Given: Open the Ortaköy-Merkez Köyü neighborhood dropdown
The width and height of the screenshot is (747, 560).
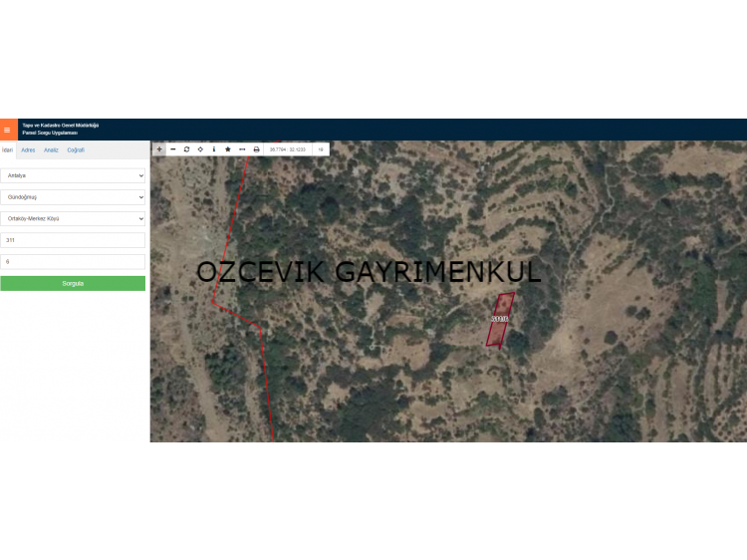Looking at the screenshot, I should pyautogui.click(x=73, y=218).
